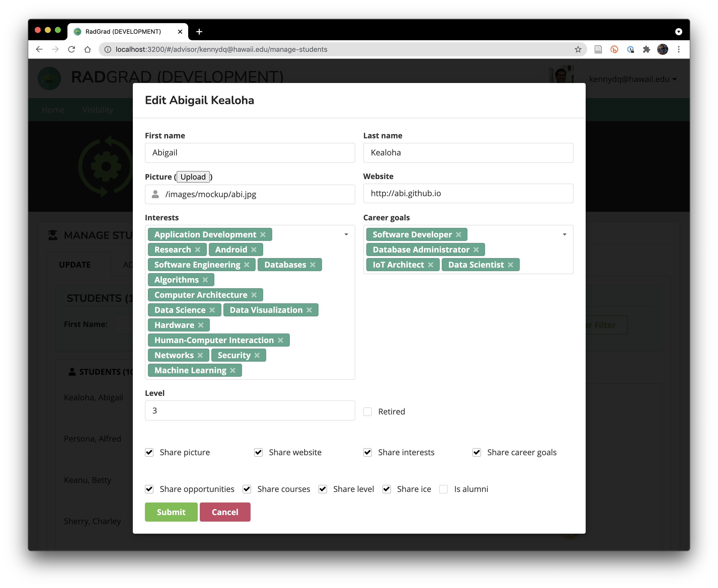Remove the Software Engineering interest tag

click(247, 265)
